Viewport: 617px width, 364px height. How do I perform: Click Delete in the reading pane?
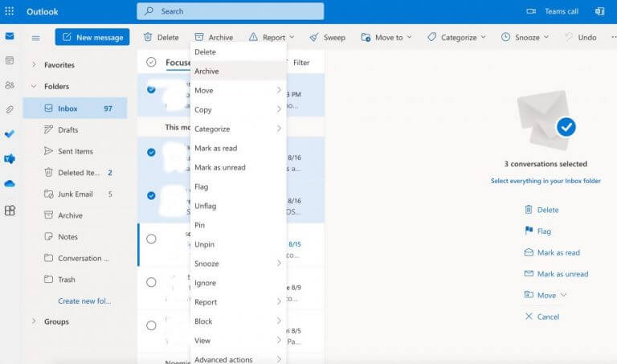click(541, 210)
